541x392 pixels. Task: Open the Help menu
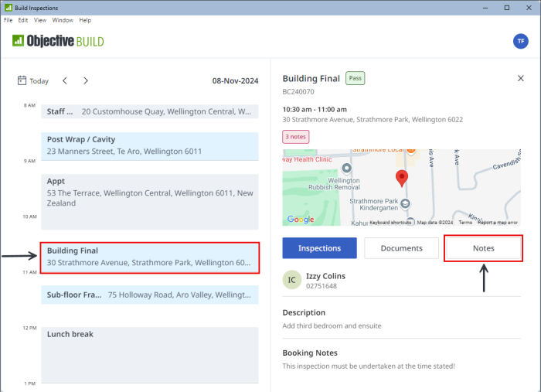85,20
